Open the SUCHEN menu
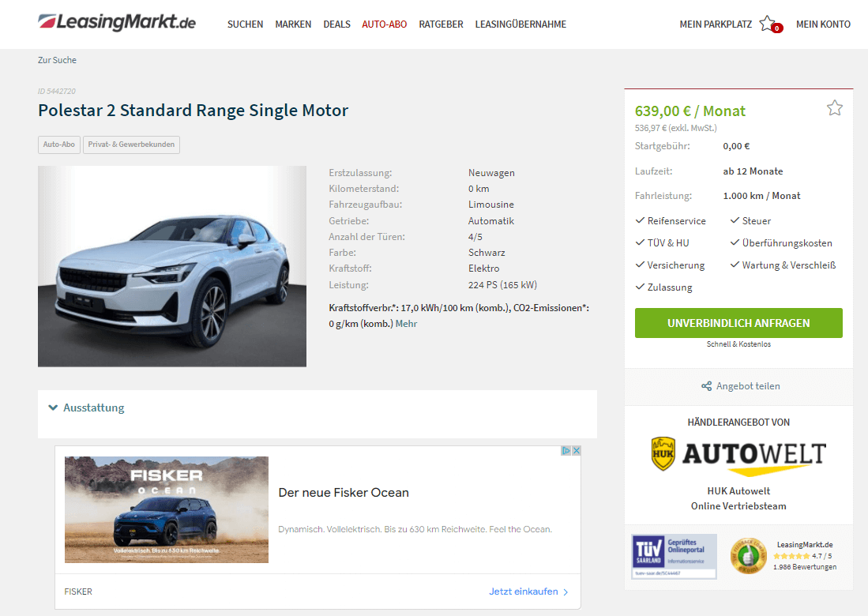The height and width of the screenshot is (616, 868). pyautogui.click(x=245, y=24)
